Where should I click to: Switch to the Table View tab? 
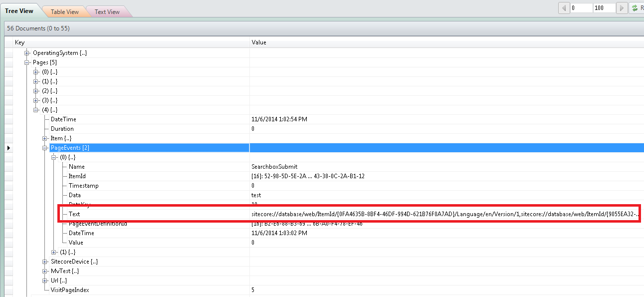click(x=64, y=11)
